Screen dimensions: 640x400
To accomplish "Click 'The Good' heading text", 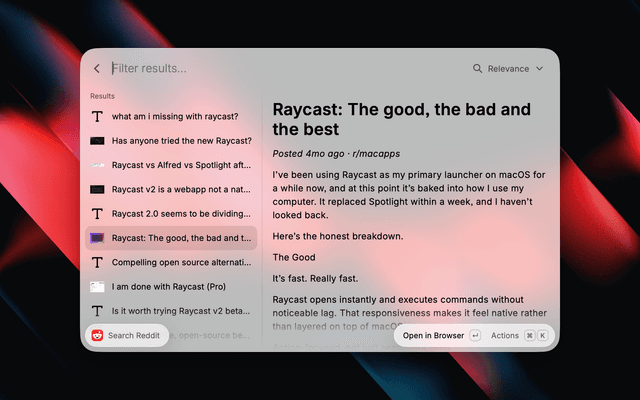I will click(294, 258).
